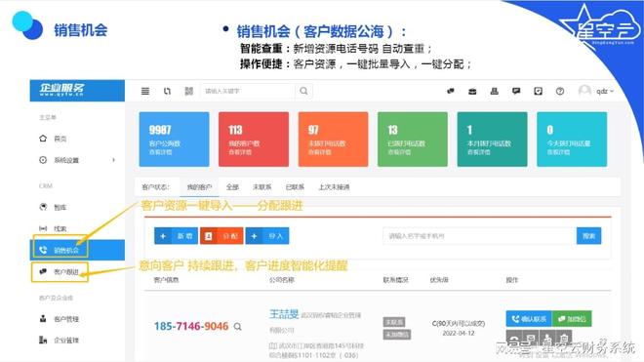Expand the 系统设置 arrow in the sidebar

click(x=114, y=160)
